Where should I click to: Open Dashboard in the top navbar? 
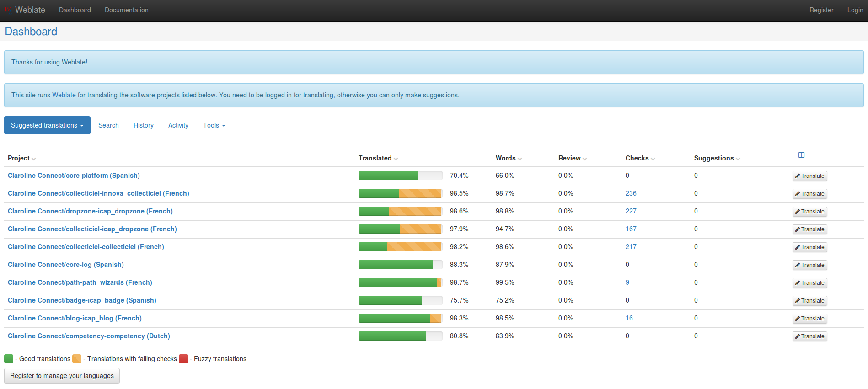[75, 10]
